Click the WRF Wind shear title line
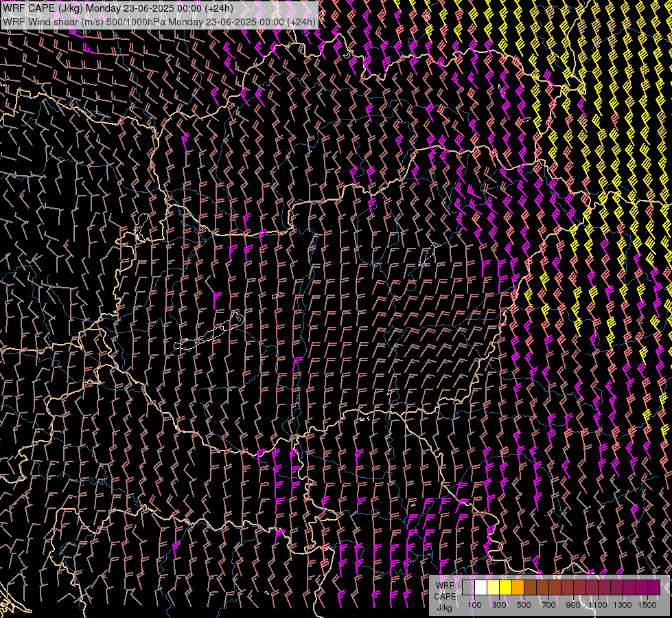Screen dimensions: 672x618 (159, 22)
